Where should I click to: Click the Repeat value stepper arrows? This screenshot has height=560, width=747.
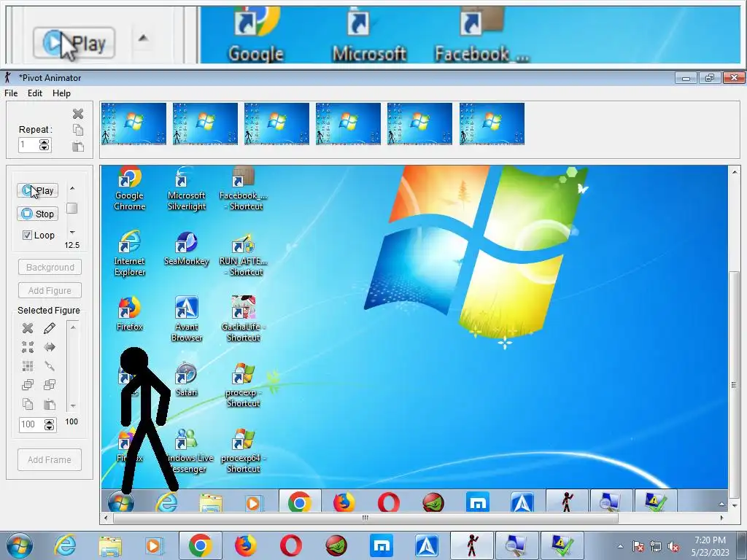point(44,145)
